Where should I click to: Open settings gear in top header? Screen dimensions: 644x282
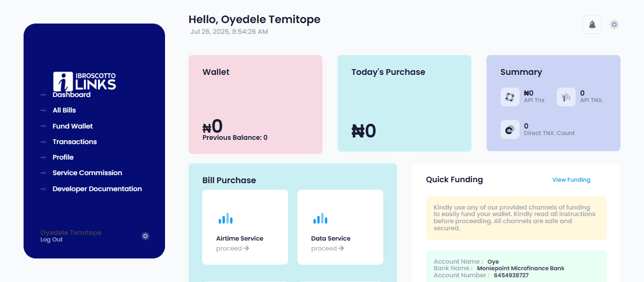(614, 24)
